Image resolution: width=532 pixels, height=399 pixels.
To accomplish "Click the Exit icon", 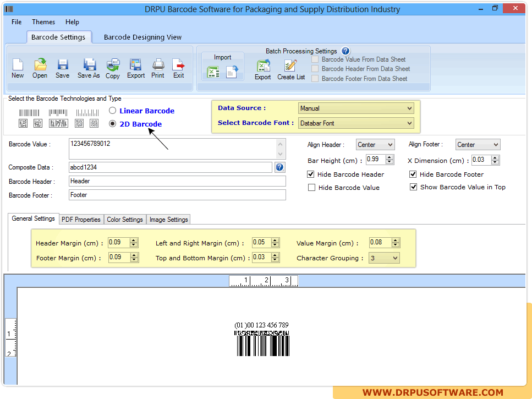I will (x=178, y=64).
